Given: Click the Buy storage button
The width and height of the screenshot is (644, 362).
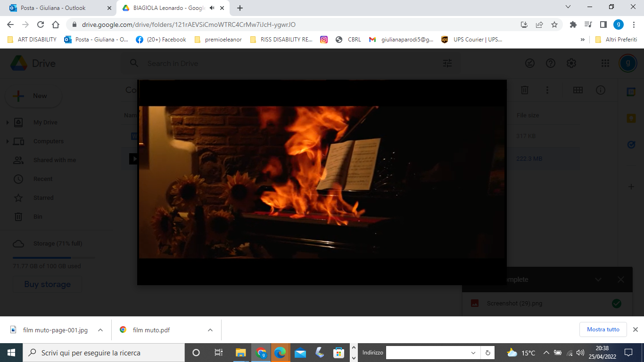Looking at the screenshot, I should point(48,284).
